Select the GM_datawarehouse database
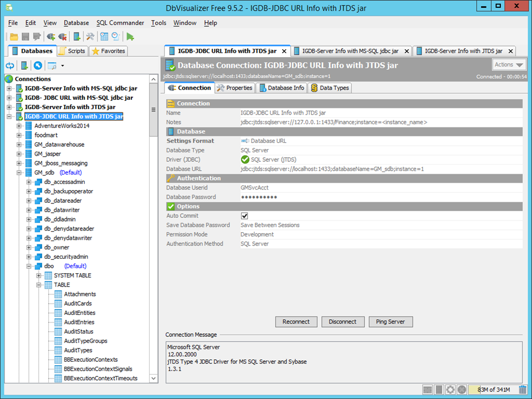This screenshot has height=399, width=532. [x=59, y=145]
